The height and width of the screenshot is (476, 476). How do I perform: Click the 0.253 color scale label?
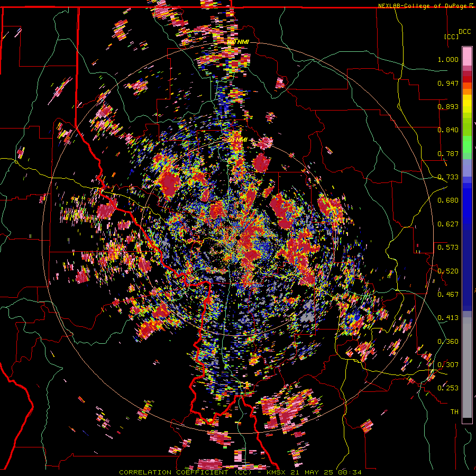[448, 388]
